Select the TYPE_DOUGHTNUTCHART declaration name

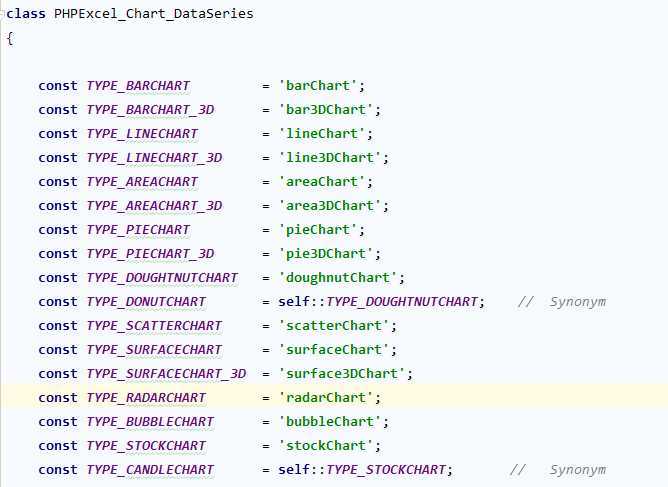click(x=162, y=278)
